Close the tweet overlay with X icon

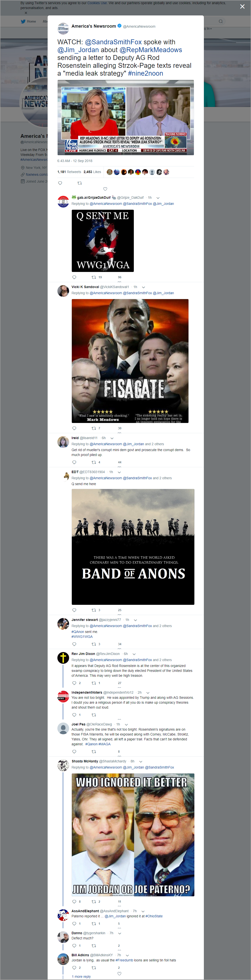[242, 6]
